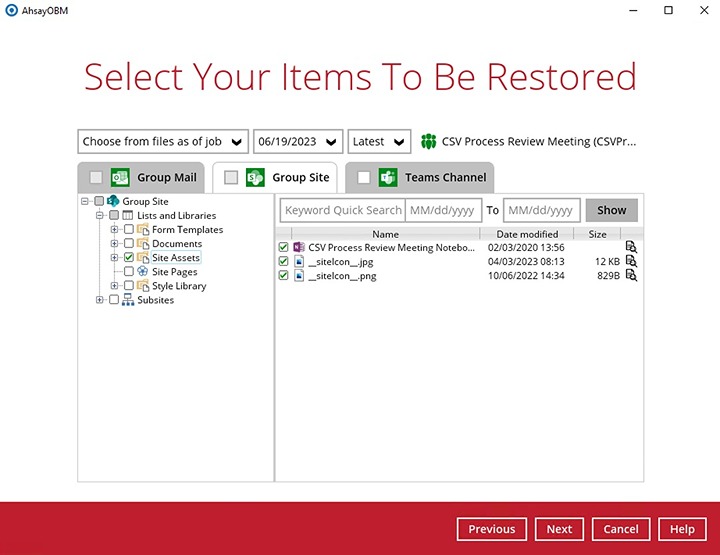Open the 06/19/2023 date dropdown
The width and height of the screenshot is (720, 555).
pos(298,141)
